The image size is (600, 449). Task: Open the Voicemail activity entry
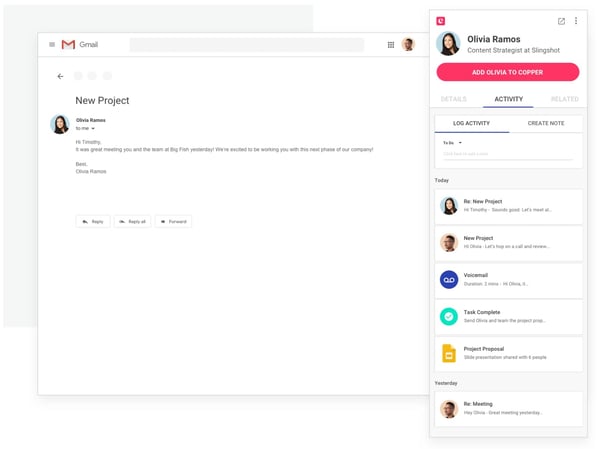click(x=508, y=280)
